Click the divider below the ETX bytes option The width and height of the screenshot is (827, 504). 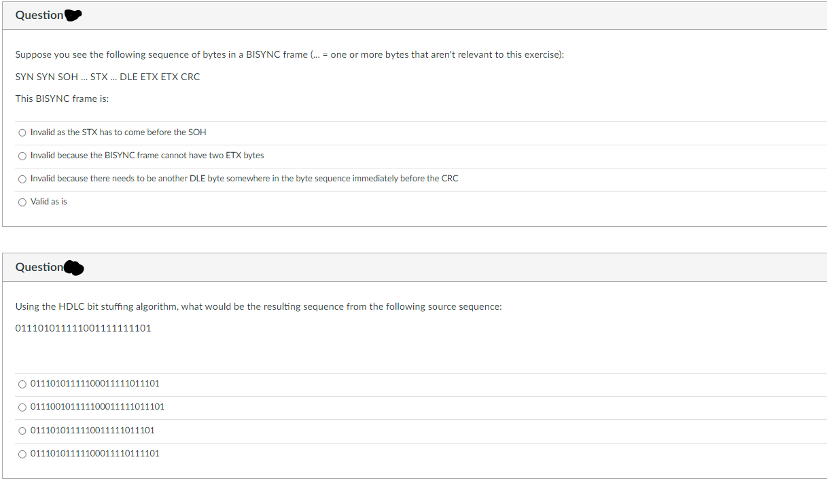[413, 167]
